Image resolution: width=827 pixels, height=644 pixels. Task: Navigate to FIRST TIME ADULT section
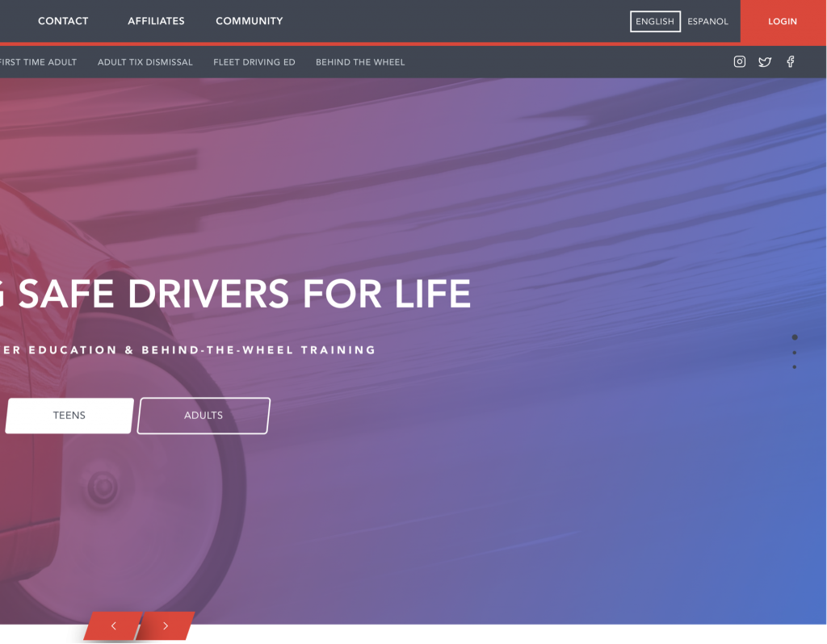pos(38,61)
